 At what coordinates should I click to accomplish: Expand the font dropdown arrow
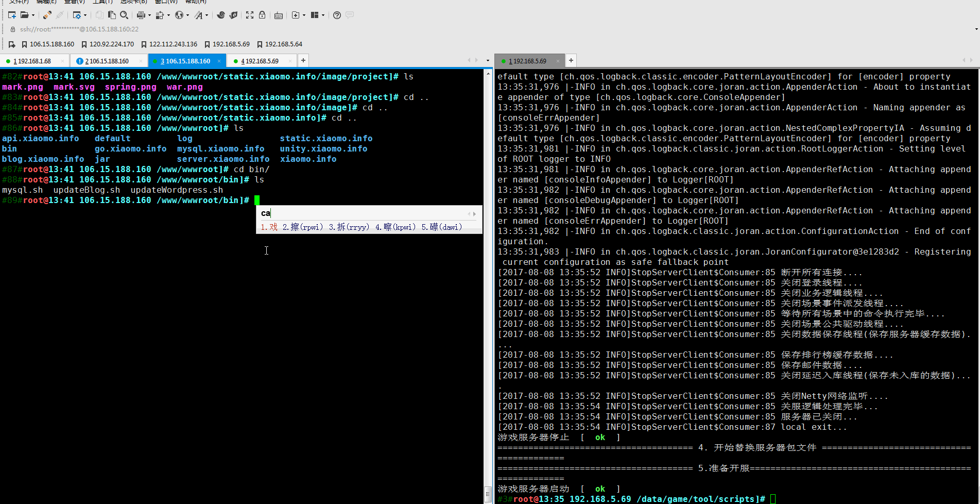point(207,15)
